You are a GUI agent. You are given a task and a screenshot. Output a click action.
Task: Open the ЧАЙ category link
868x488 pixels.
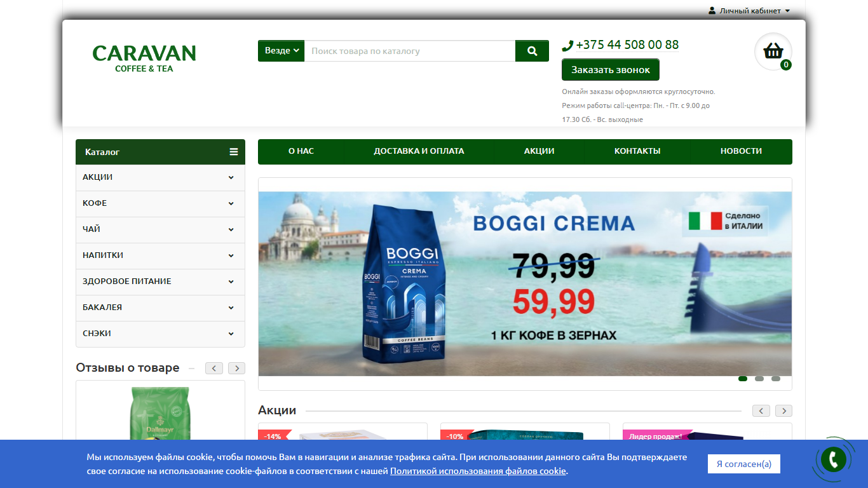[x=92, y=229]
